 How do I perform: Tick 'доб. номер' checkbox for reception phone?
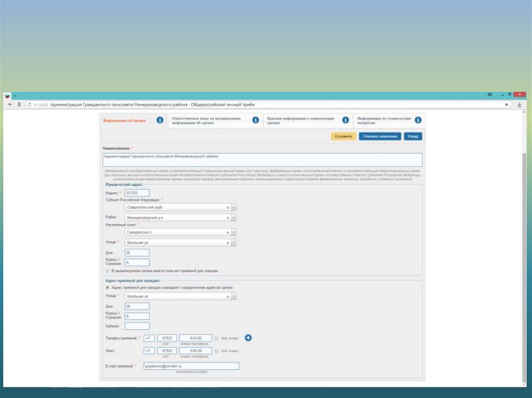(x=217, y=338)
